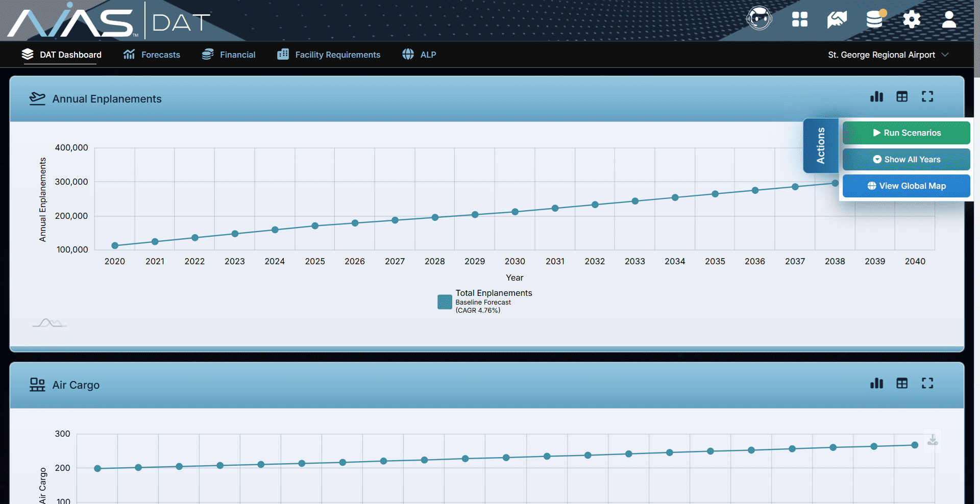Switch Air Cargo to bar chart view

coord(876,383)
